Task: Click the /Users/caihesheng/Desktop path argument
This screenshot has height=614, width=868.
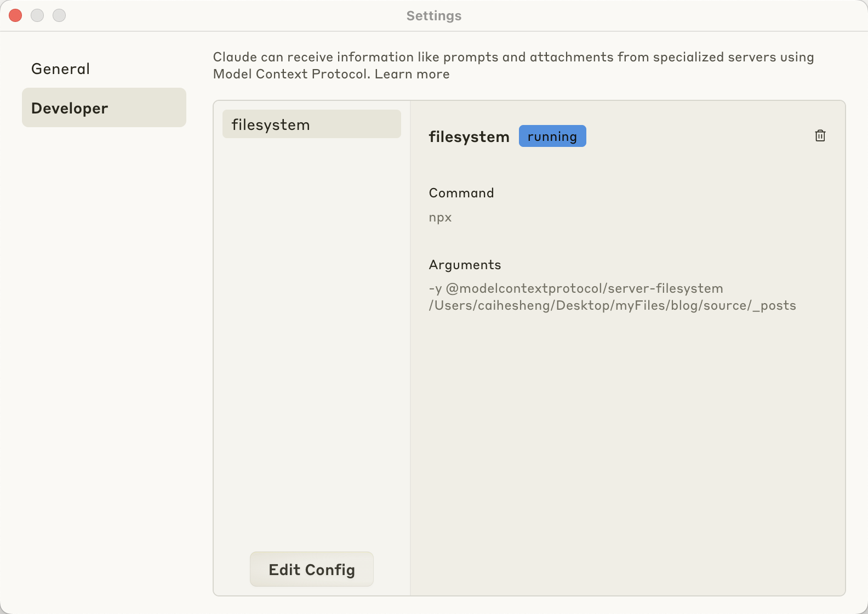Action: pyautogui.click(x=612, y=305)
